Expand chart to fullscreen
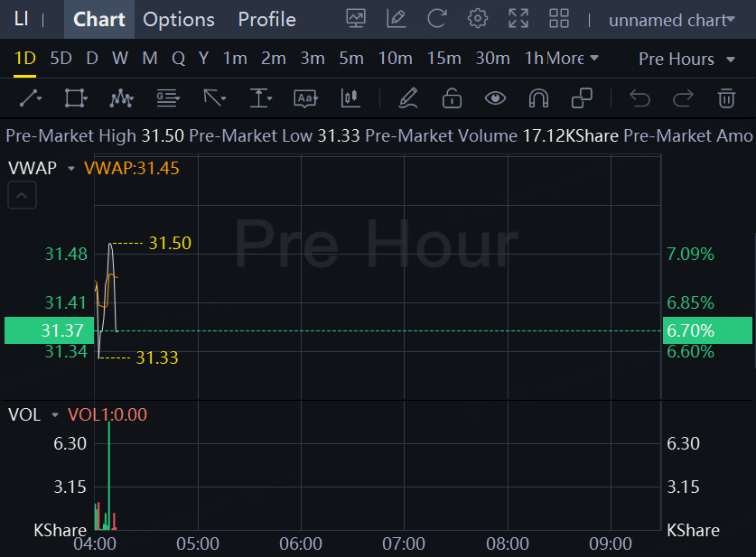The image size is (756, 557). tap(518, 19)
